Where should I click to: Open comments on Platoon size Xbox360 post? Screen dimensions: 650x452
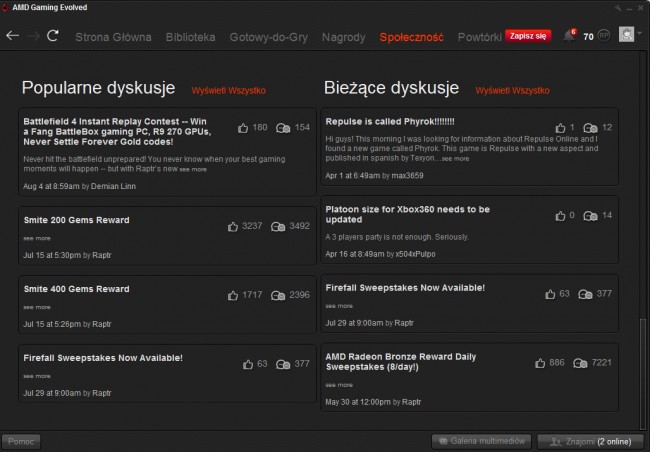[590, 216]
